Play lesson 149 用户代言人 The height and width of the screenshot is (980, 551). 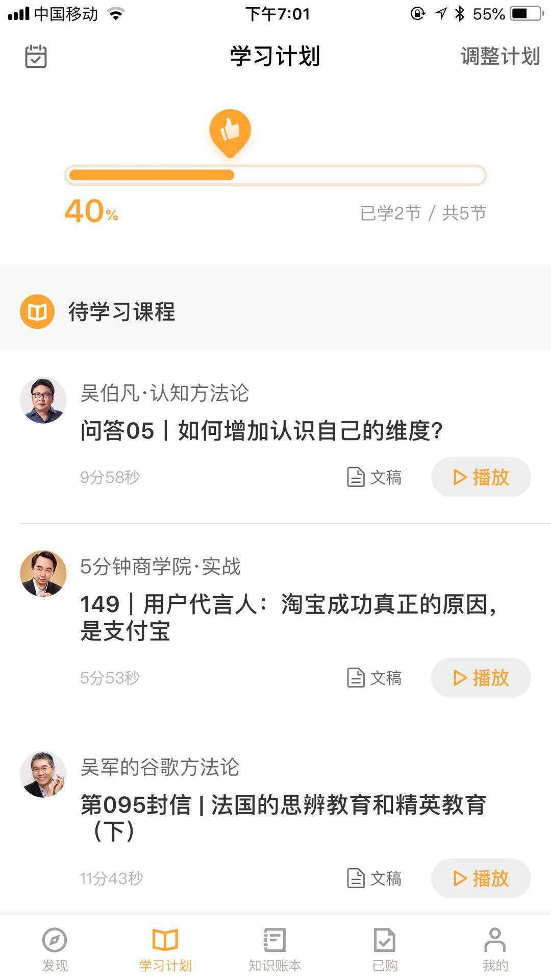click(481, 678)
